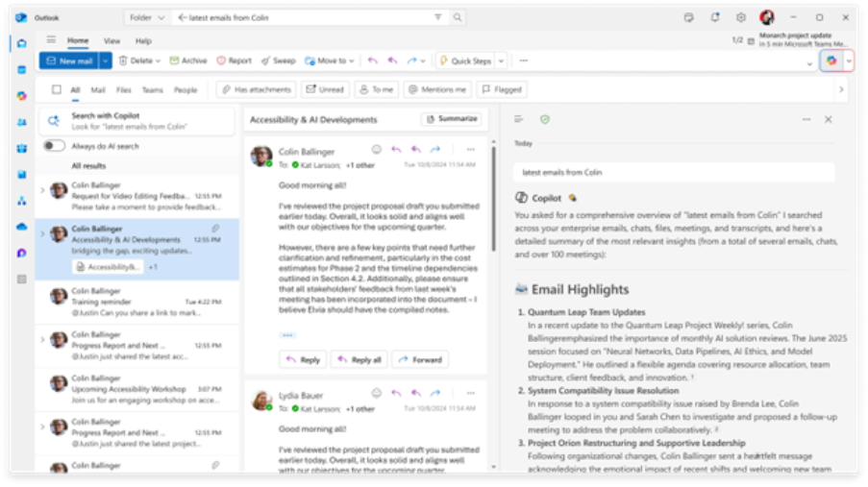This screenshot has width=868, height=487.
Task: Open Training reminder email from Colin
Action: 137,302
